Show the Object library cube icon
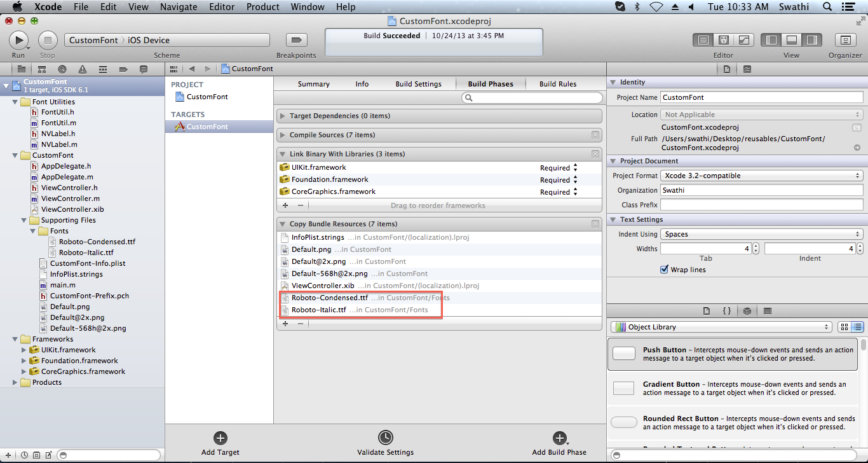Viewport: 868px width, 463px height. [747, 311]
